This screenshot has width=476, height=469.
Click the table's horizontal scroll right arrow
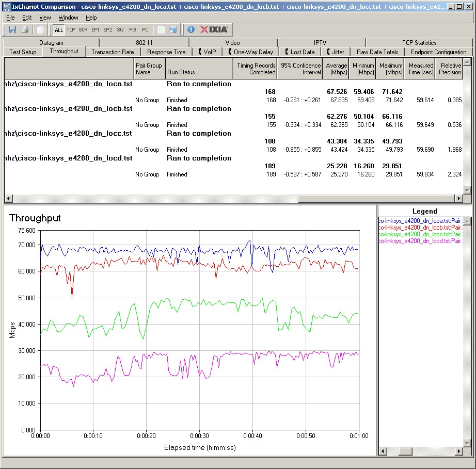coord(458,199)
